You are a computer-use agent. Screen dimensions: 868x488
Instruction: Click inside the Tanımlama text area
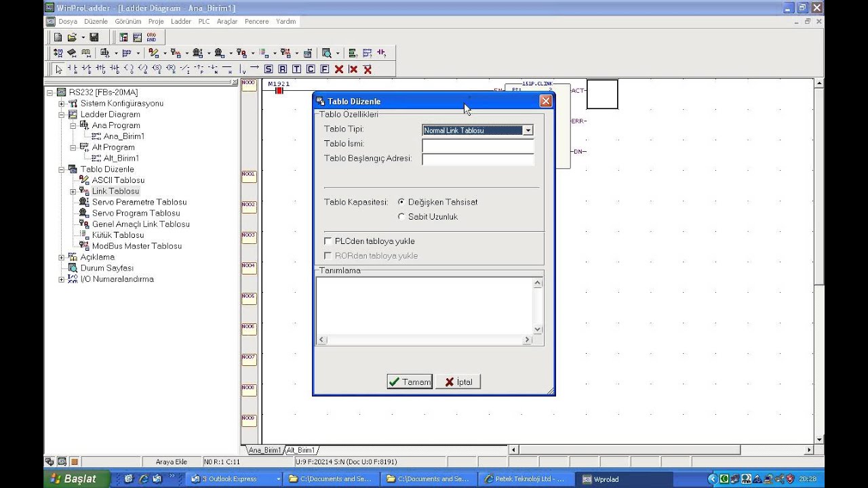[x=425, y=306]
